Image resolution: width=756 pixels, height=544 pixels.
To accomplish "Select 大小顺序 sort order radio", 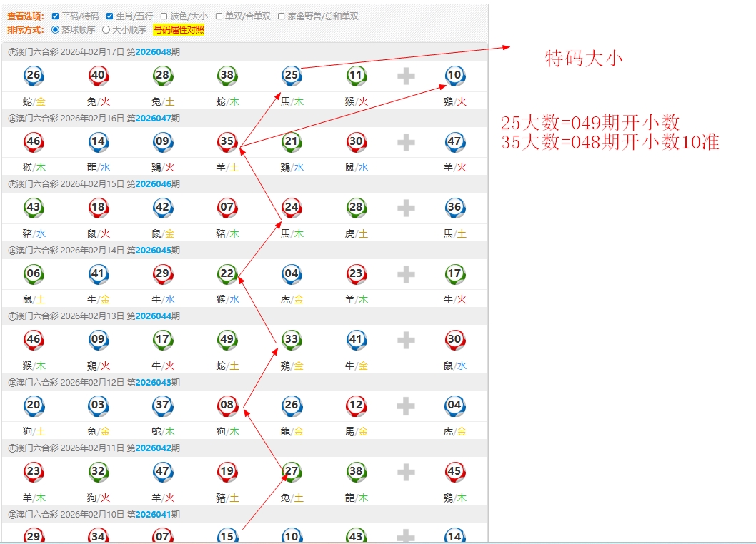I will pos(106,30).
